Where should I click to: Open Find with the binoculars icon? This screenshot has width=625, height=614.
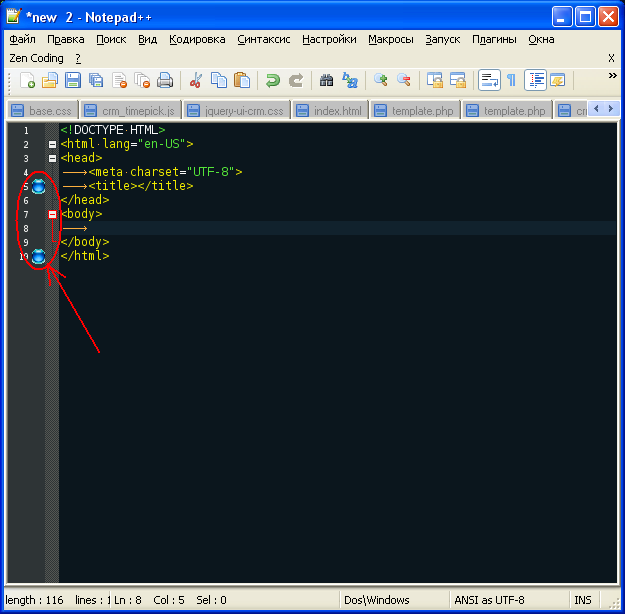326,81
